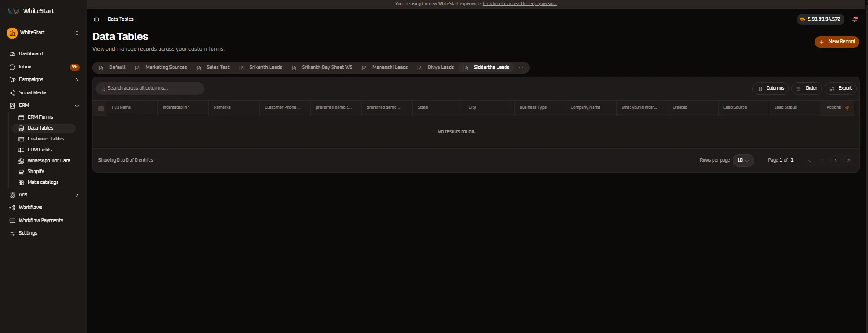This screenshot has height=333, width=868.
Task: Open Social Media share icon
Action: [12, 93]
